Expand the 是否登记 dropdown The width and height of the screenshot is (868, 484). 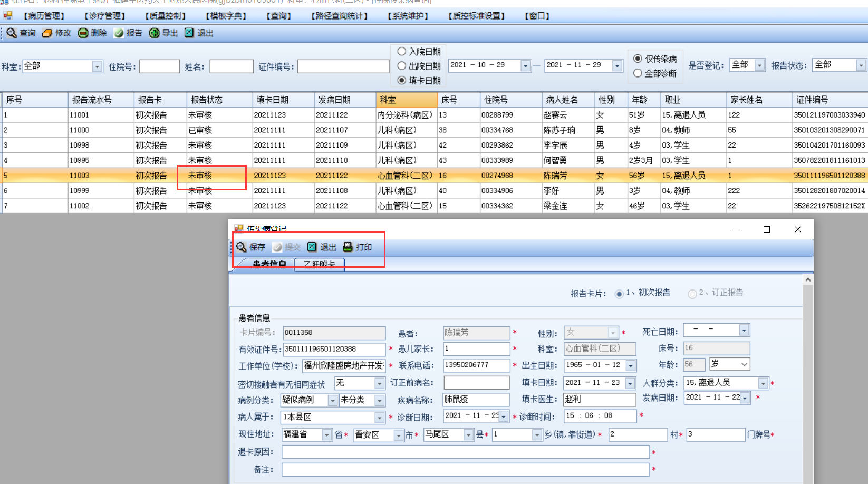(760, 65)
